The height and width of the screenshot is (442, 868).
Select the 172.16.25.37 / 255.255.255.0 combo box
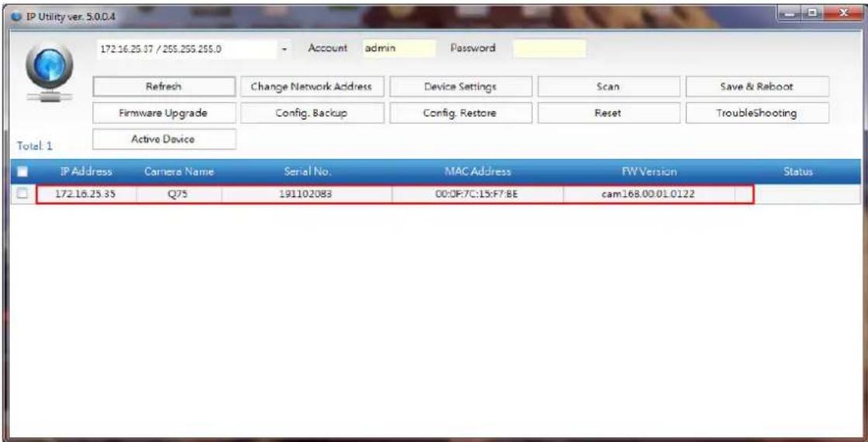pyautogui.click(x=194, y=50)
